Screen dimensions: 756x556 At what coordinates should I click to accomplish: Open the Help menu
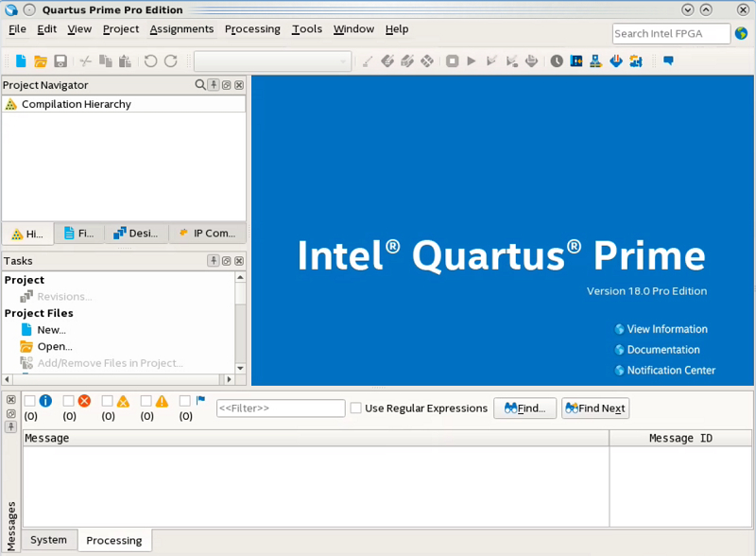tap(397, 29)
